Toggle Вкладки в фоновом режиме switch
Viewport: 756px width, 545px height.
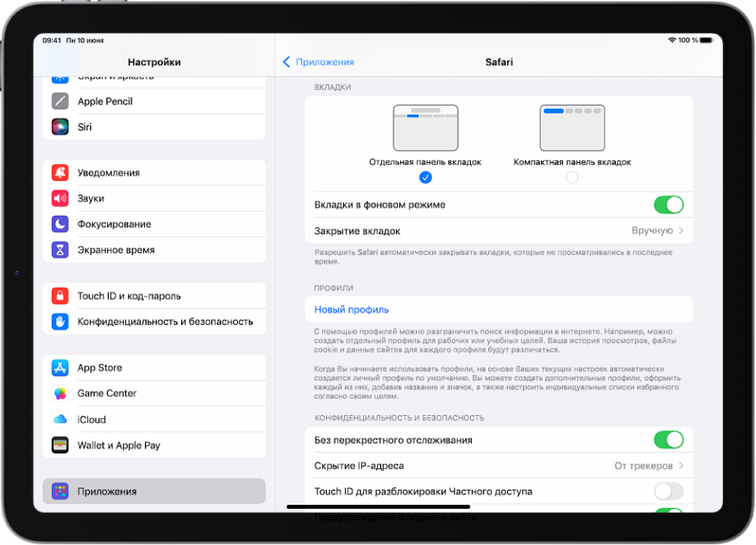(669, 205)
